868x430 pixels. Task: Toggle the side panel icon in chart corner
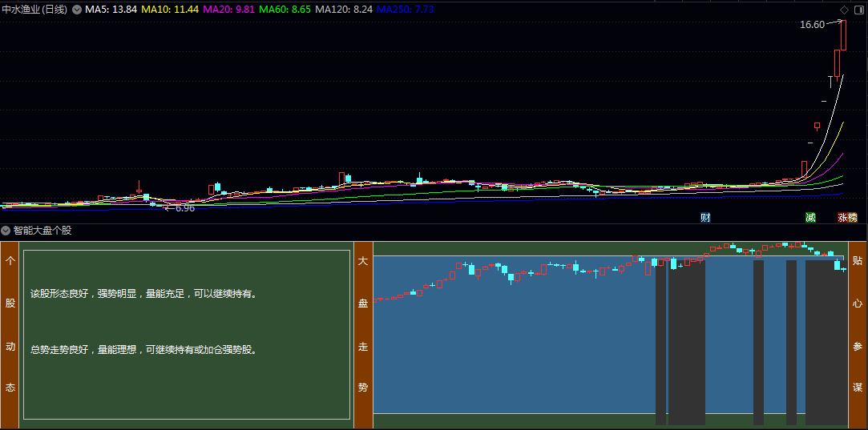coord(858,10)
